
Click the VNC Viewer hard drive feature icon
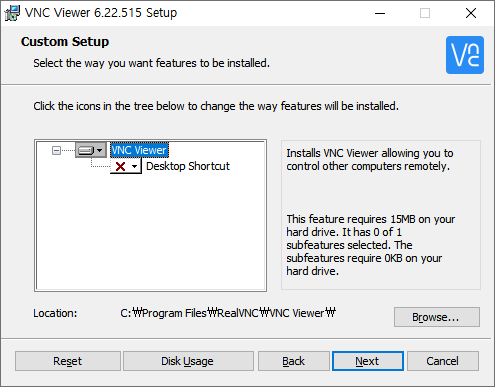[86, 151]
